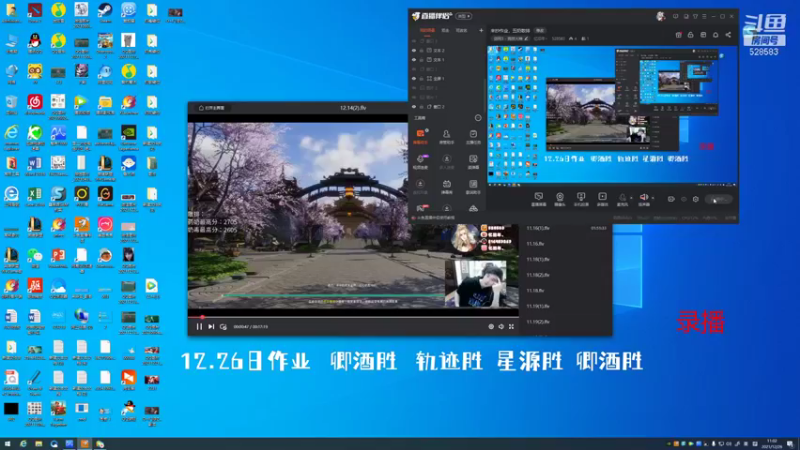Open the mode dropdown pill beside app logo
The image size is (800, 450).
(x=464, y=16)
